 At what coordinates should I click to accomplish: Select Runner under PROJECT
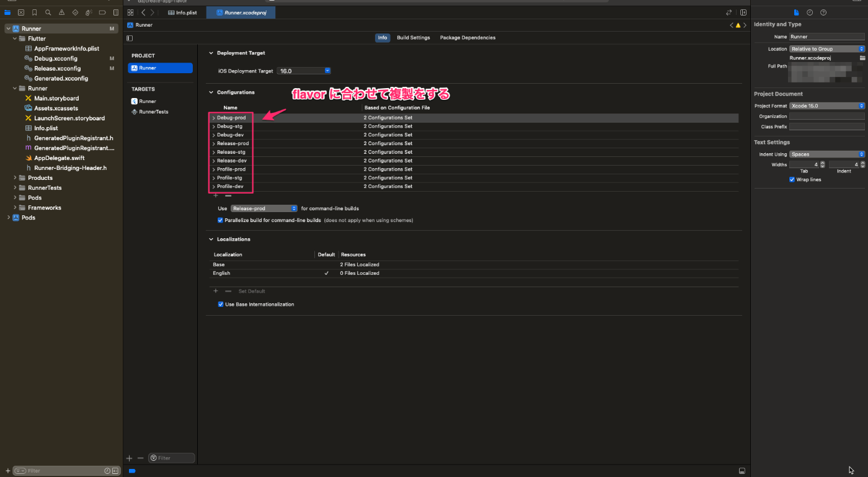coord(161,68)
